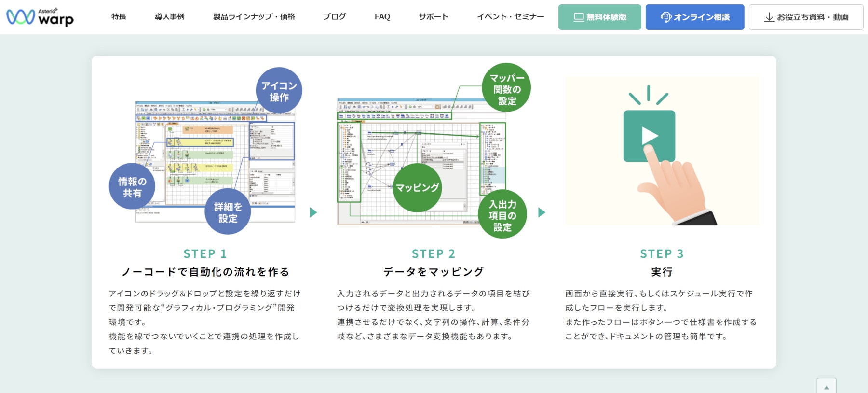Click the アイコン操作 blue circle label
This screenshot has height=393, width=868.
click(x=279, y=91)
